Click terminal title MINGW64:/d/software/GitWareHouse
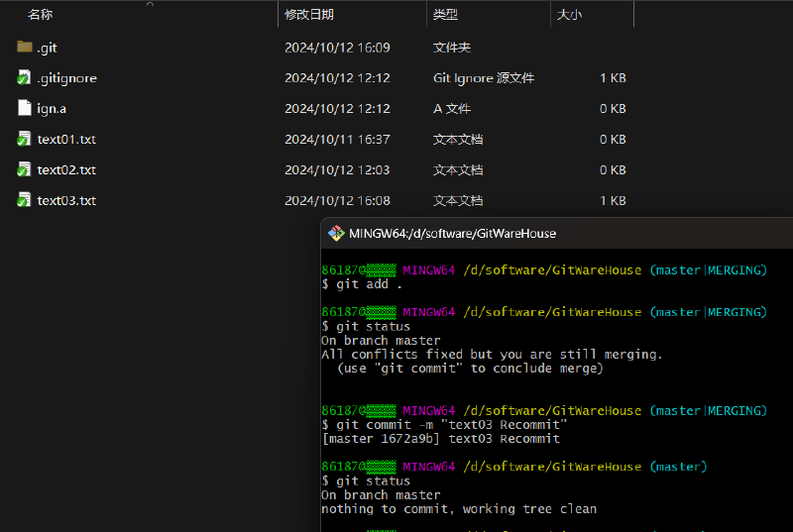This screenshot has width=793, height=532. [x=453, y=234]
